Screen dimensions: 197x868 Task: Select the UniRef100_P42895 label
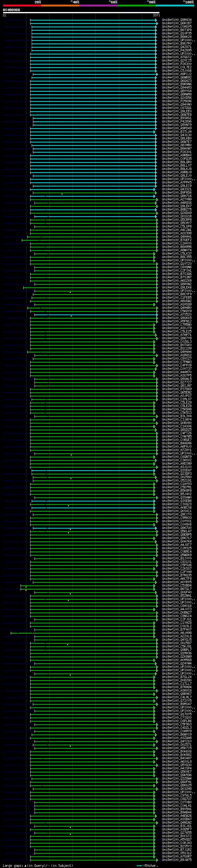[177, 50]
